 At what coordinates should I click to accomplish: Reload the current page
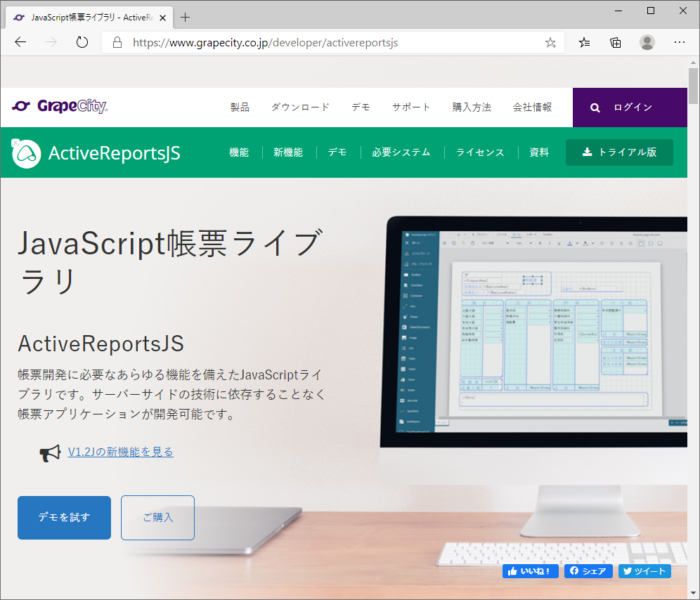[82, 42]
